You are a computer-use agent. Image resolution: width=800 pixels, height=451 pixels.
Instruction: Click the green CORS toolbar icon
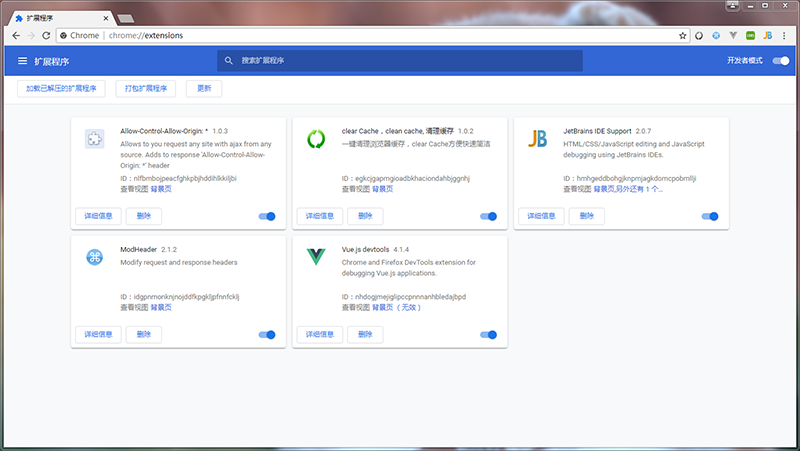coord(751,35)
